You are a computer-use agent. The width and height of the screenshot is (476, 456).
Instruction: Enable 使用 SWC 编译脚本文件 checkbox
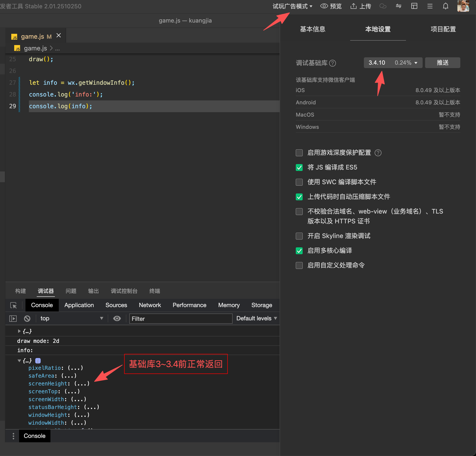[299, 182]
